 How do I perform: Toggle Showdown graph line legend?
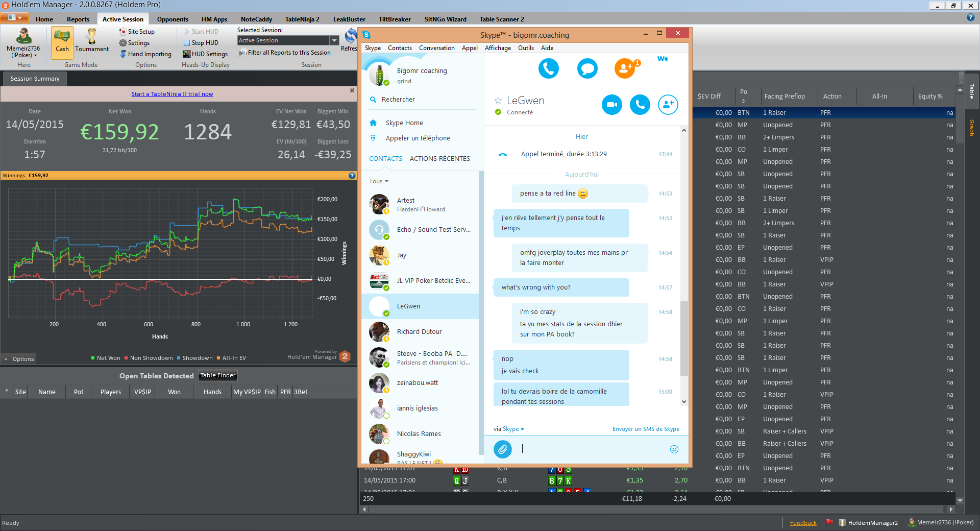[194, 358]
